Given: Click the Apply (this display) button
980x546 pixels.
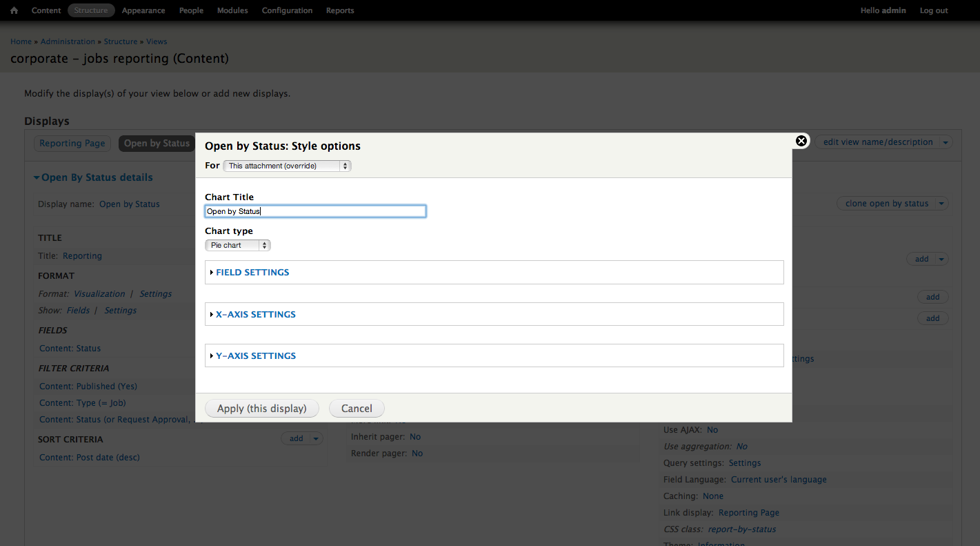Looking at the screenshot, I should tap(262, 409).
